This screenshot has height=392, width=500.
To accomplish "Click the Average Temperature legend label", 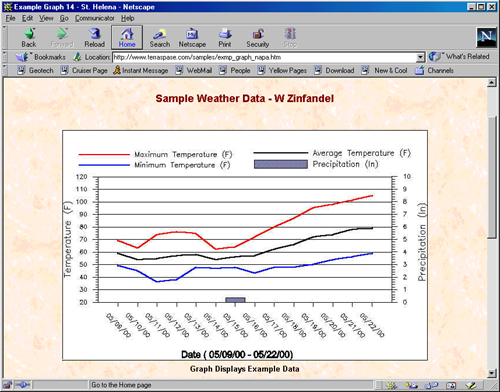I will tap(362, 153).
